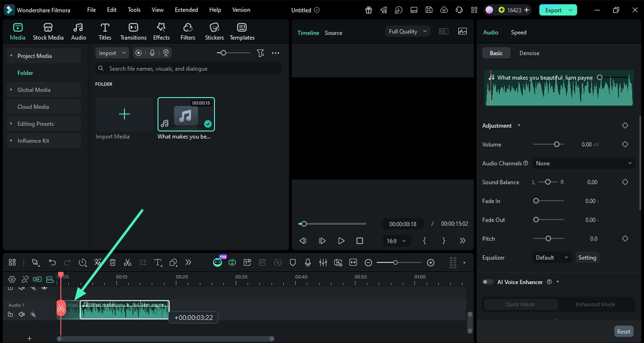Open the Equalizer Default dropdown
The width and height of the screenshot is (644, 343).
[552, 257]
